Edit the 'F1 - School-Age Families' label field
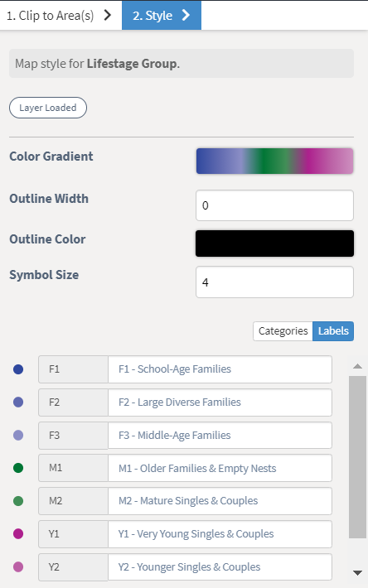 click(x=220, y=369)
